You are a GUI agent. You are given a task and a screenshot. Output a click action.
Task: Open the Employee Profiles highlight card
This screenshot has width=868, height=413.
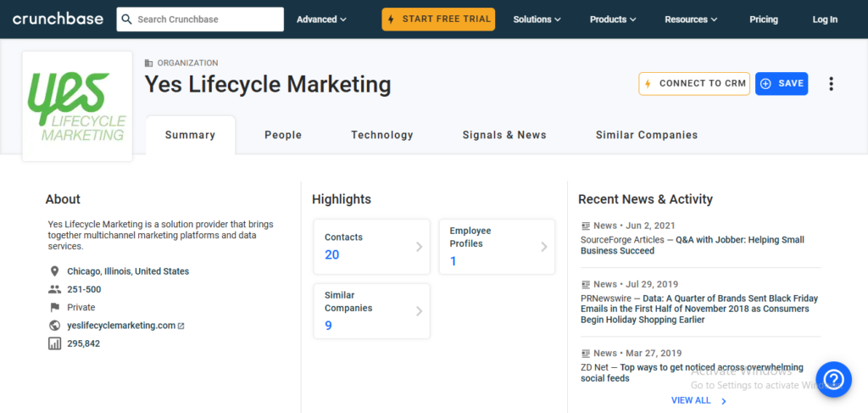coord(497,247)
